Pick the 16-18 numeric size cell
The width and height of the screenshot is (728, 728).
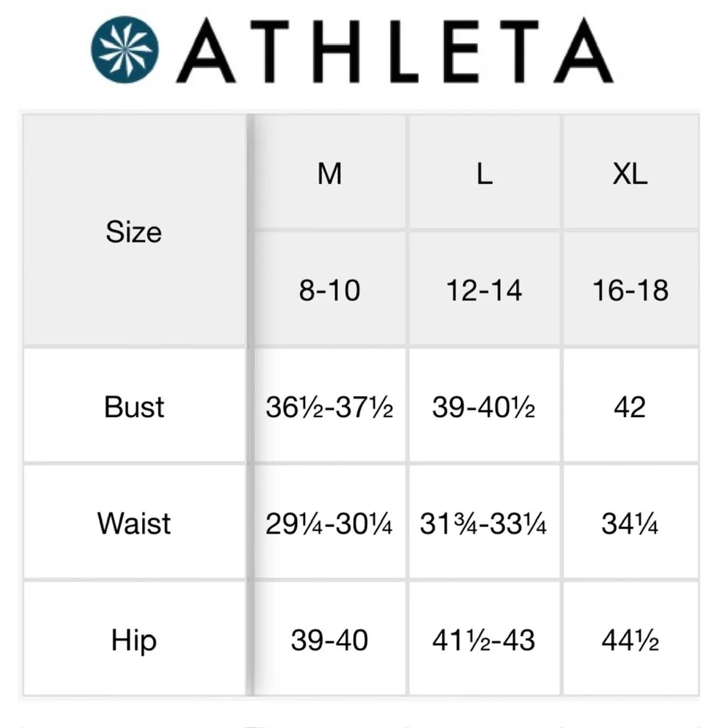630,290
